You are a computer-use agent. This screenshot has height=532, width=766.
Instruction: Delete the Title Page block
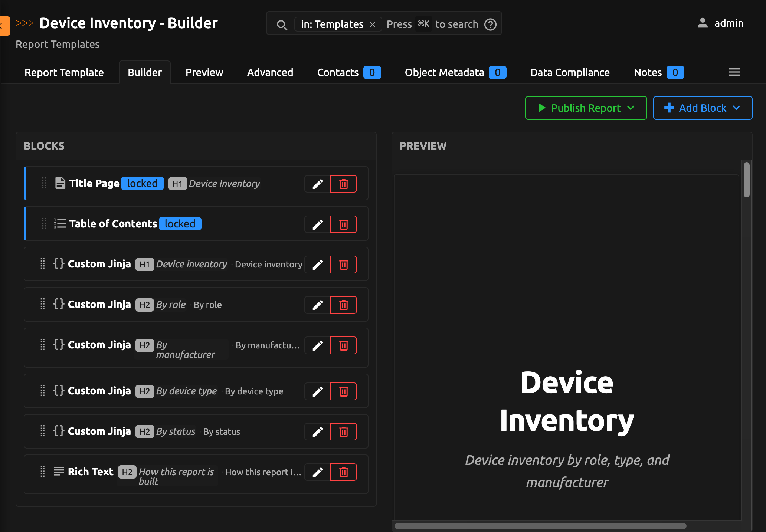(x=344, y=184)
